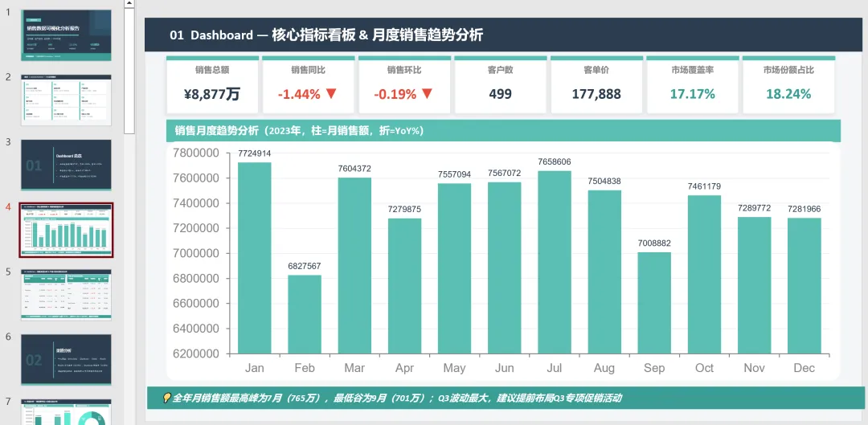Select data label 7724914
The height and width of the screenshot is (425, 868).
point(255,153)
